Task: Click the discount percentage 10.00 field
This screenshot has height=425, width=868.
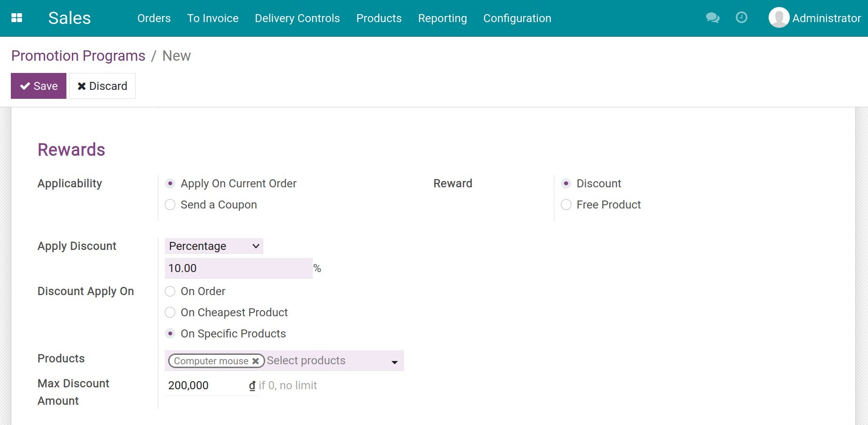Action: (x=238, y=268)
